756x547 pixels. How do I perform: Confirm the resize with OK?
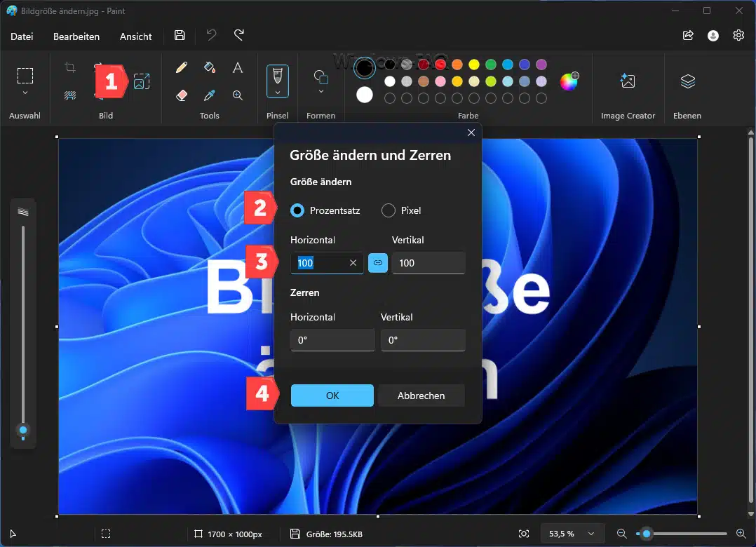coord(332,396)
